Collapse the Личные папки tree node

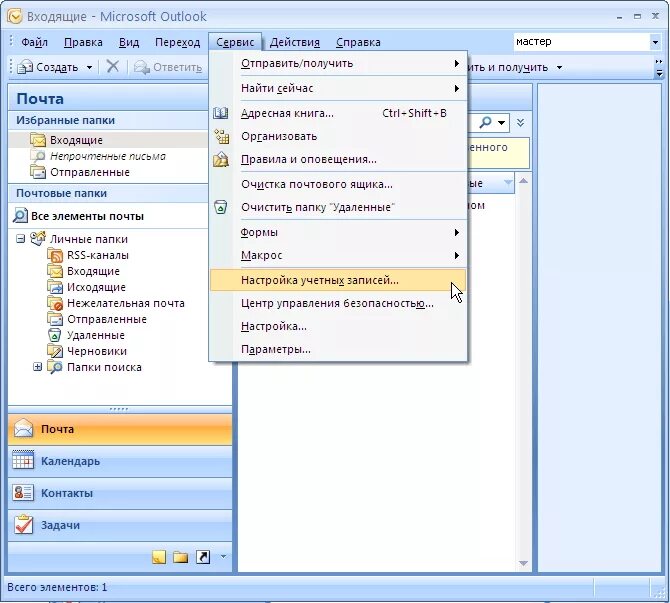(x=21, y=238)
